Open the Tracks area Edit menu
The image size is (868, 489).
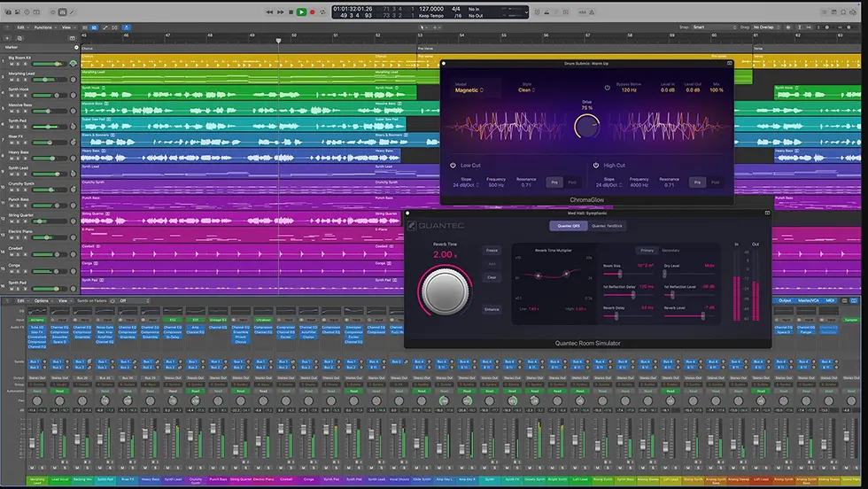[x=23, y=27]
